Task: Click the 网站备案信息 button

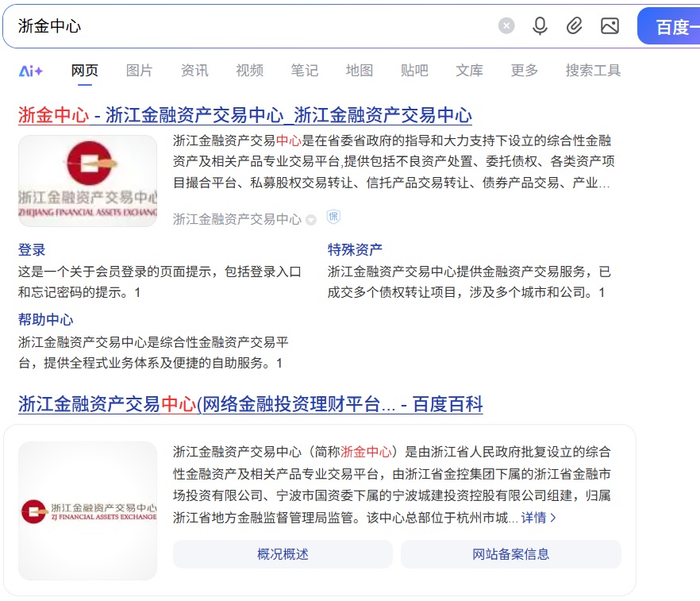Action: (510, 554)
